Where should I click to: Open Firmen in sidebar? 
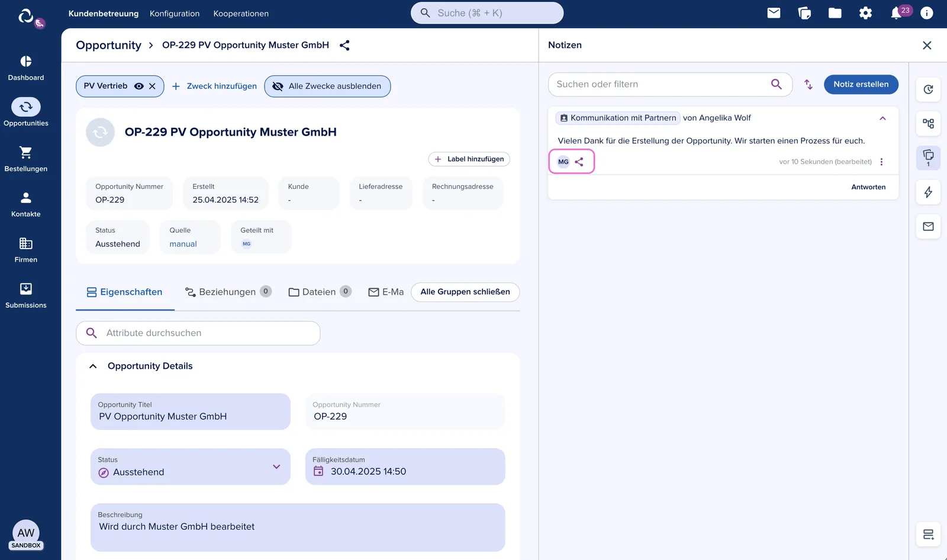click(26, 250)
